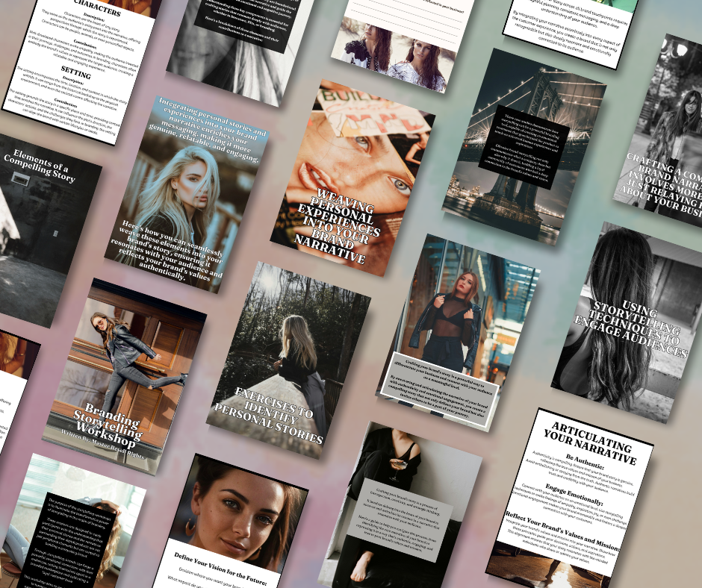Click 'Written By: Master Resell Rights' text
The width and height of the screenshot is (702, 588).
[102, 444]
